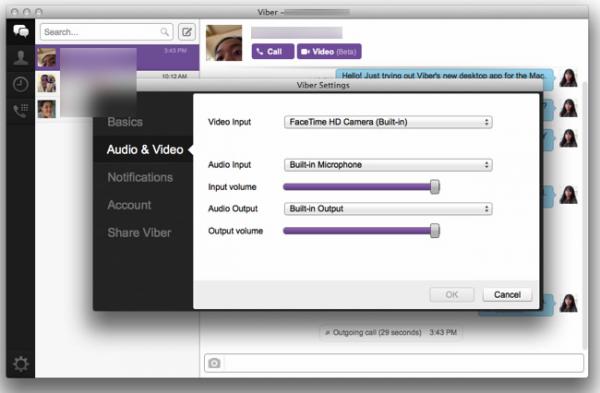Open the contacts person icon in sidebar

coord(21,58)
